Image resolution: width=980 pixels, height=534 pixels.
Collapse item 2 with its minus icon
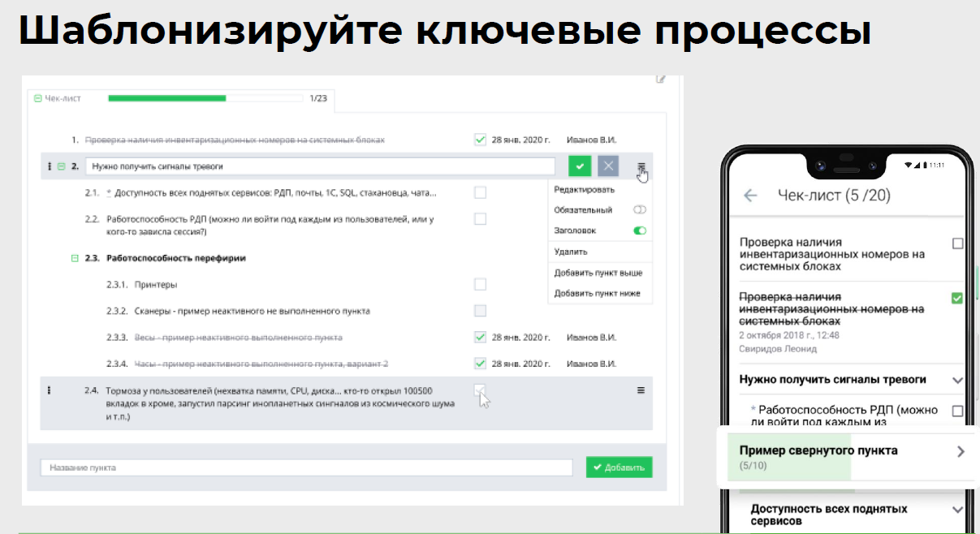tap(61, 166)
